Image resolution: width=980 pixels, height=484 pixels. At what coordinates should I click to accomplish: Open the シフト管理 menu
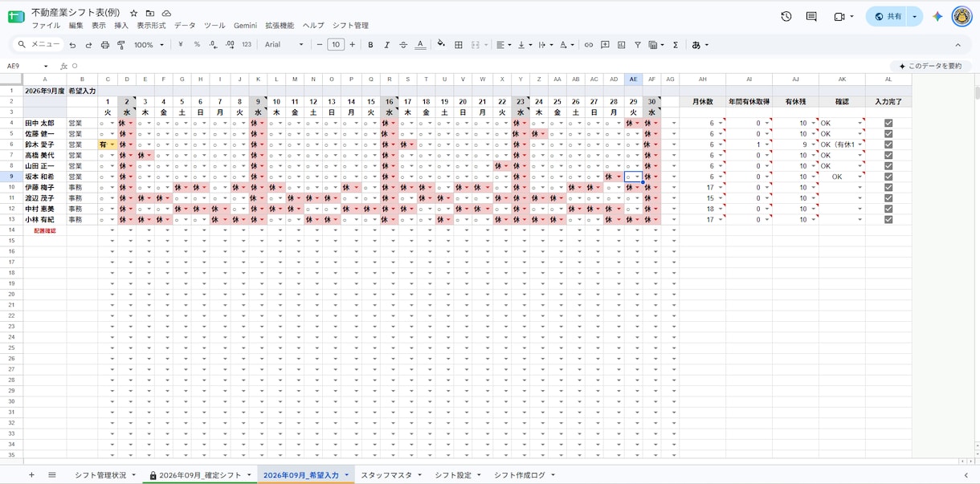click(x=350, y=26)
